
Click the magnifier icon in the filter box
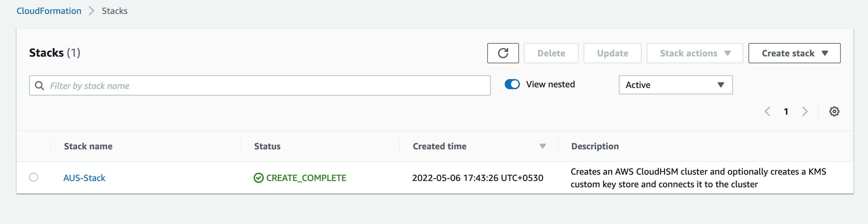click(39, 85)
